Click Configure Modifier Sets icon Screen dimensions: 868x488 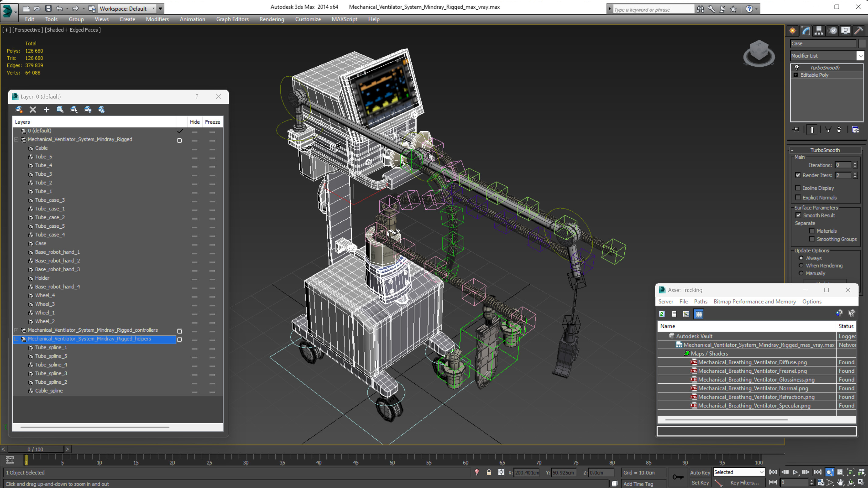[855, 129]
